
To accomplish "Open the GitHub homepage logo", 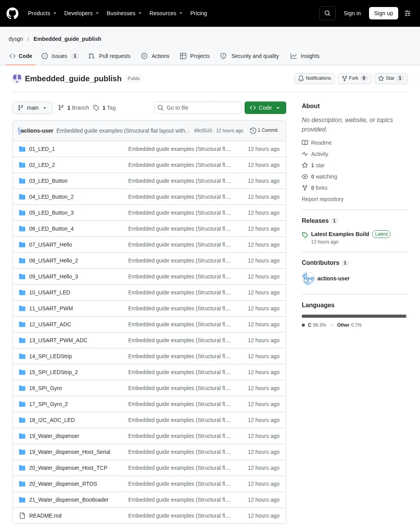I will (x=12, y=13).
